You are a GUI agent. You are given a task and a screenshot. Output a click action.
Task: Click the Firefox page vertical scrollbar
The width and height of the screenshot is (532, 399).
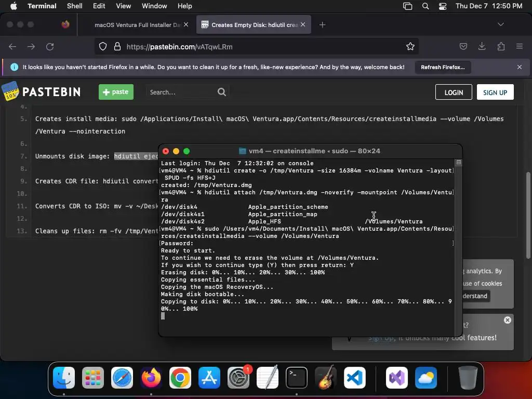(x=528, y=216)
